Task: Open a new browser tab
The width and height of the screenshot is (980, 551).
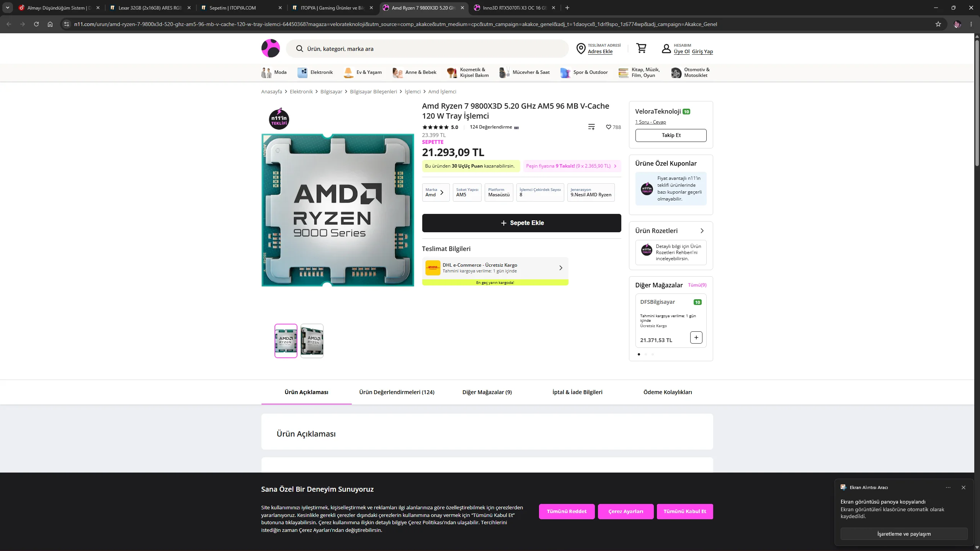Action: point(567,8)
